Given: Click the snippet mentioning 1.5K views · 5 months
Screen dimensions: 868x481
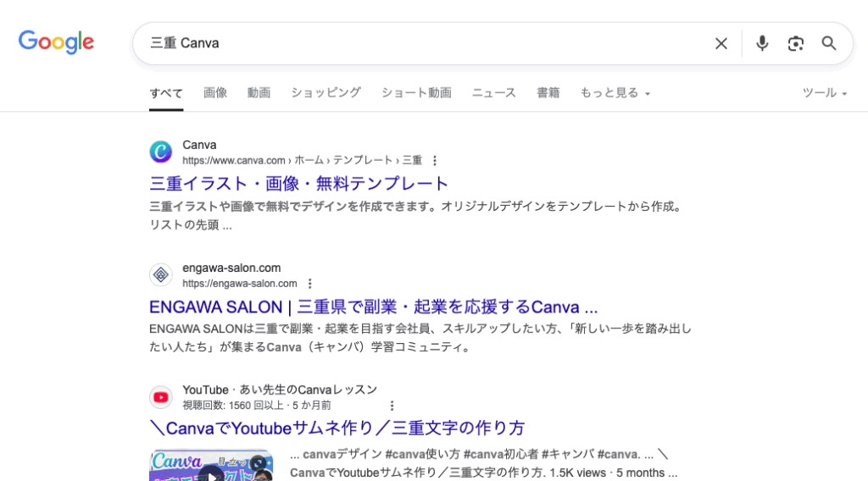Looking at the screenshot, I should click(483, 463).
